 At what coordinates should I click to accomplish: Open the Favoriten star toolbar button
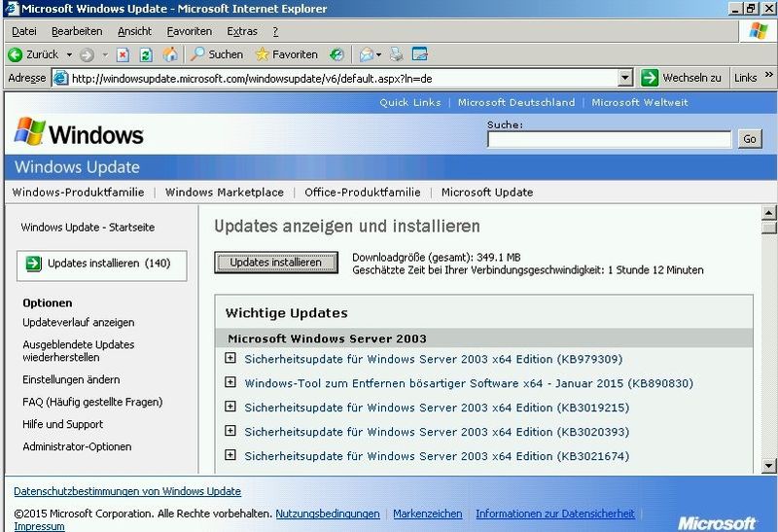(286, 54)
